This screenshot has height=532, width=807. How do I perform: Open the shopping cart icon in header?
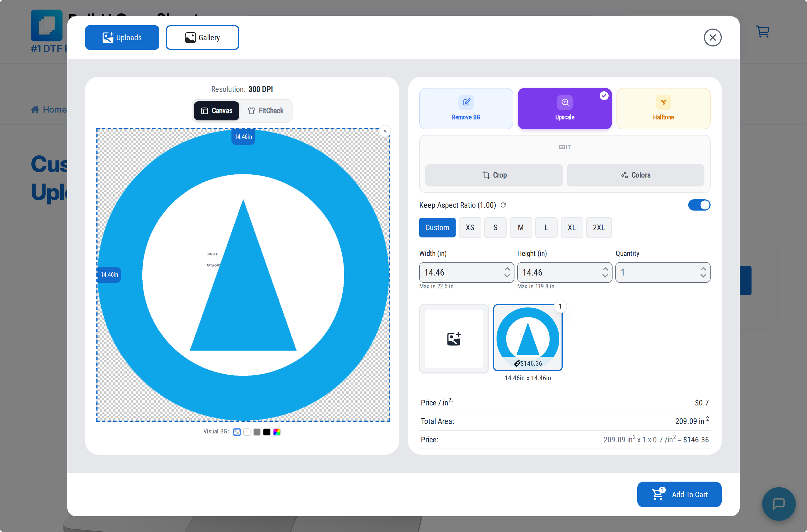pyautogui.click(x=762, y=32)
